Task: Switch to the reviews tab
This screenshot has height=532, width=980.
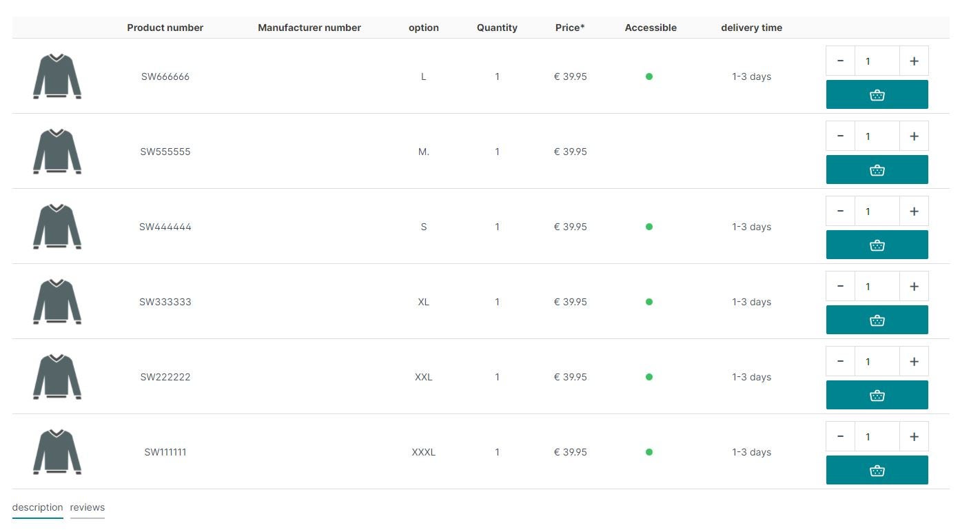Action: tap(88, 507)
